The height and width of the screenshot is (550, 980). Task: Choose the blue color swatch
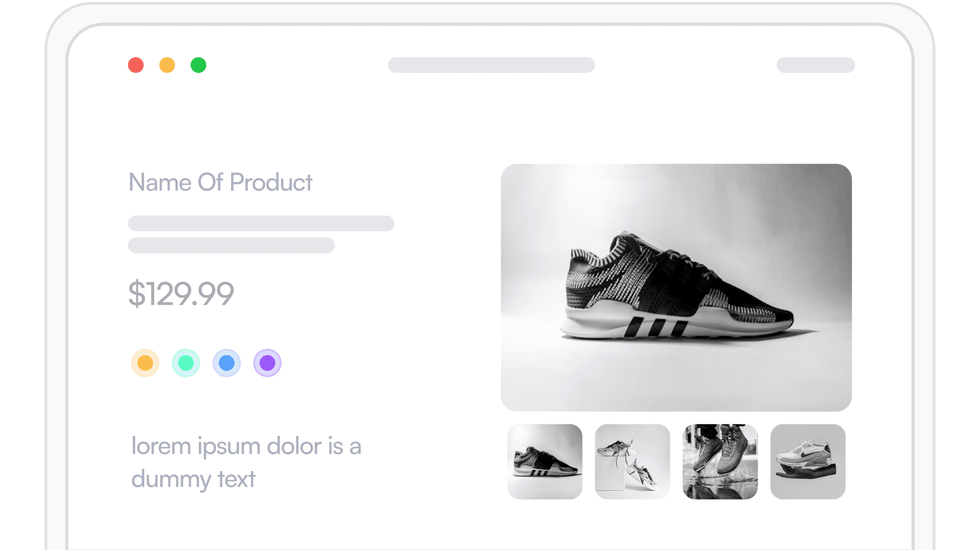226,363
